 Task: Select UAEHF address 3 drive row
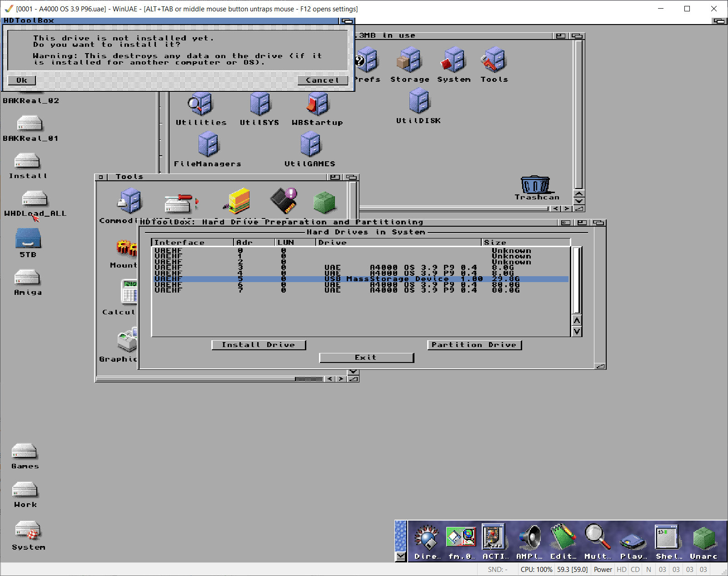361,268
